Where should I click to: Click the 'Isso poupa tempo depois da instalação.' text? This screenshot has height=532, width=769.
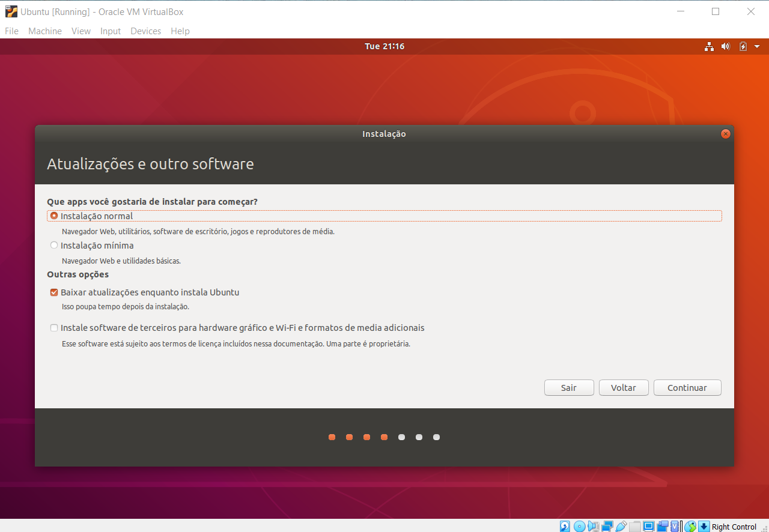click(x=126, y=306)
